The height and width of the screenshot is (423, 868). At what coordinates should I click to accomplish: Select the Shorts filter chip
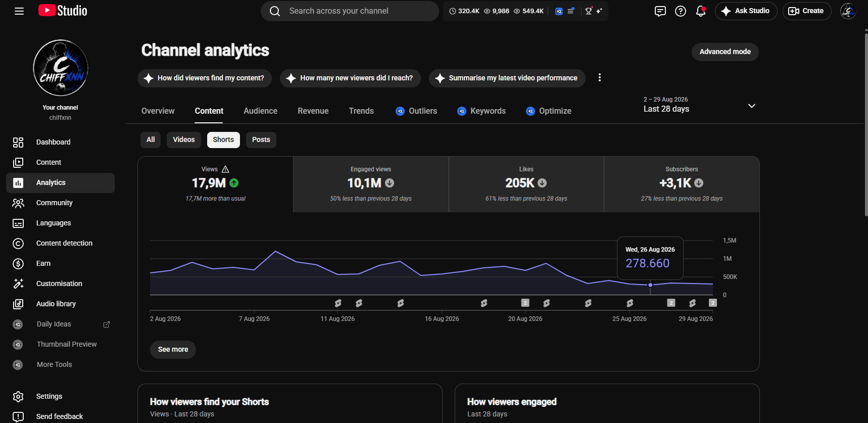[223, 140]
